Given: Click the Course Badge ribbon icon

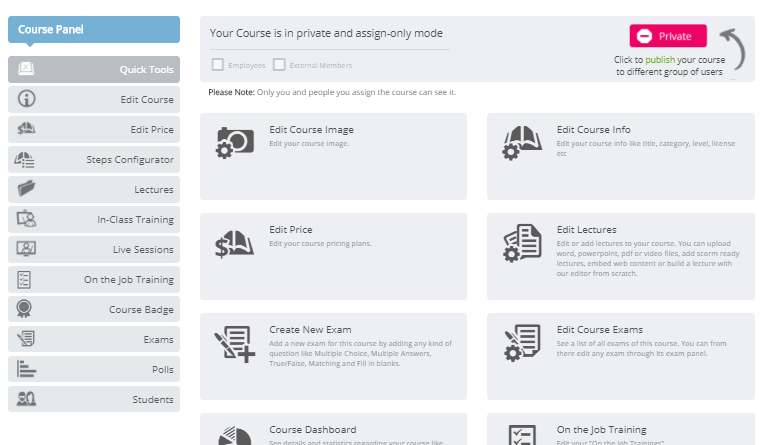Looking at the screenshot, I should pos(24,309).
